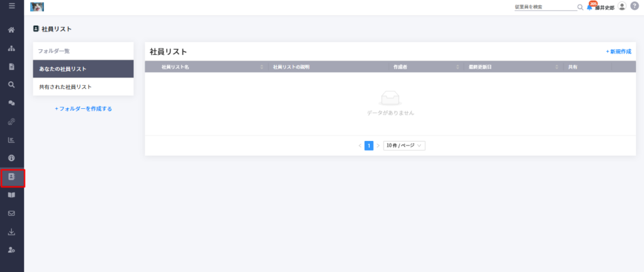The width and height of the screenshot is (644, 272).
Task: Open the user avatar profile icon
Action: click(x=622, y=6)
